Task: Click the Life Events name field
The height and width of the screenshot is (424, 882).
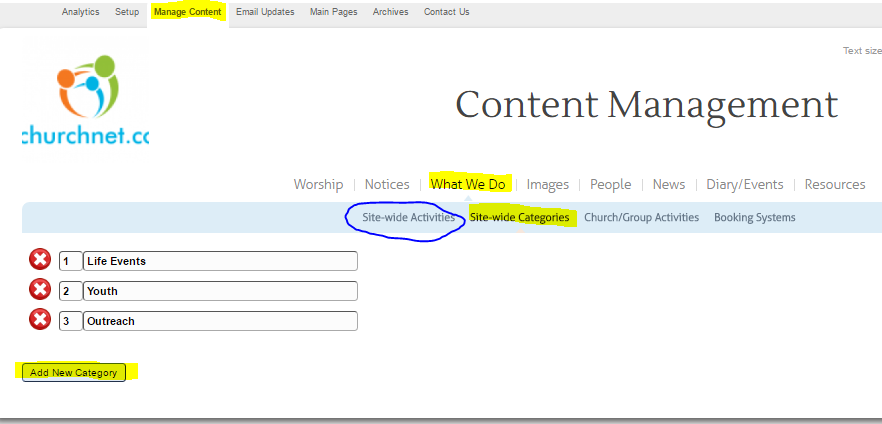Action: coord(220,261)
